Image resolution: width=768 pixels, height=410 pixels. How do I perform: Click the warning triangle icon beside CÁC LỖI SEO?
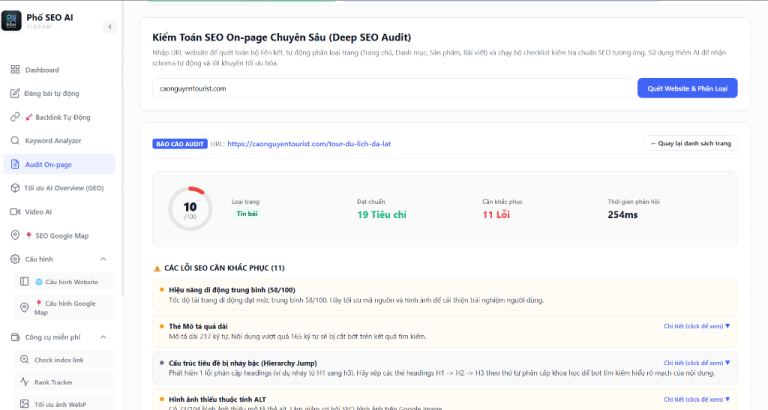pos(157,268)
